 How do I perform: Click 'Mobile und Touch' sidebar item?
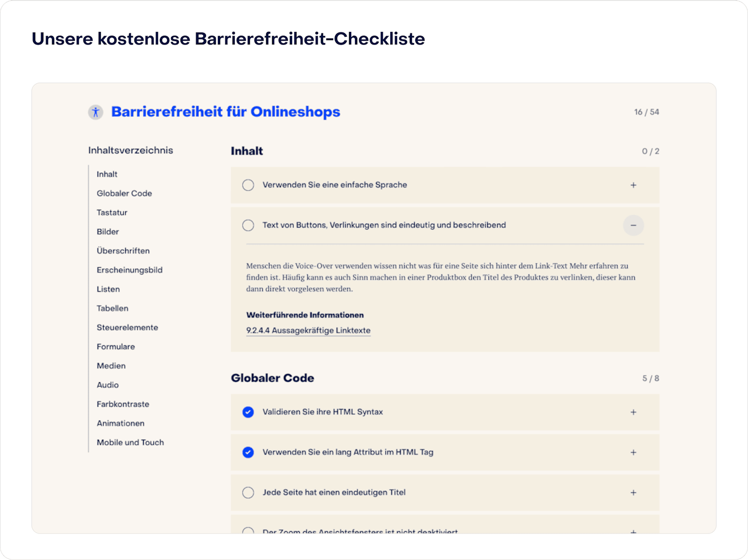click(130, 442)
